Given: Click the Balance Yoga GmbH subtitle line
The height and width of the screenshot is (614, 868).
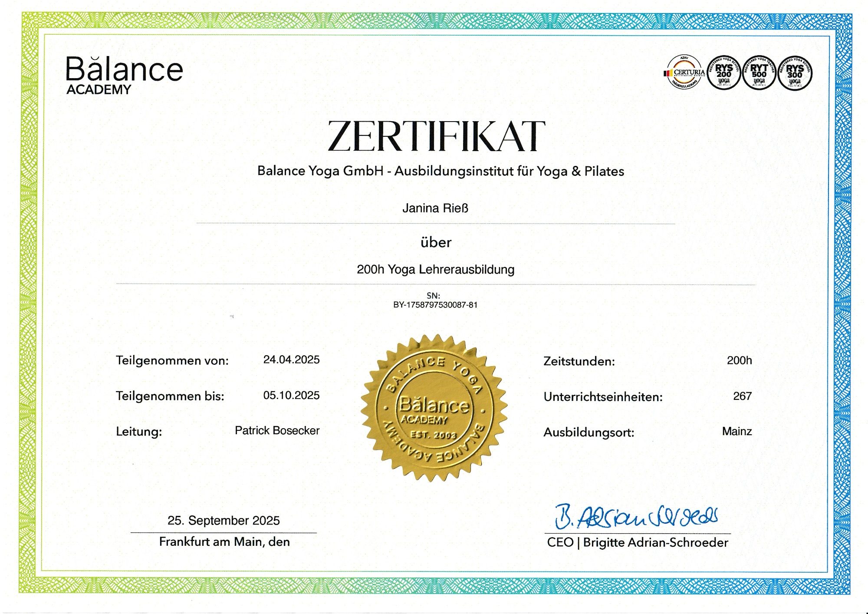Looking at the screenshot, I should [441, 171].
